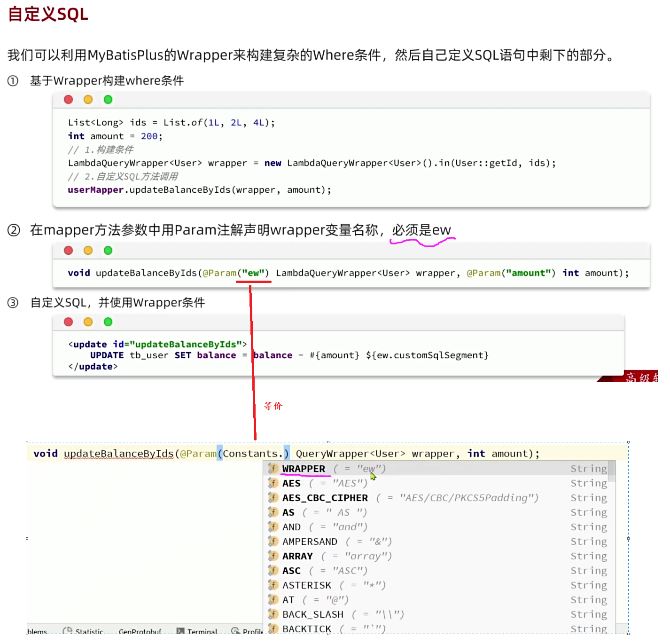Click @Param("amount") in the mapper snippet
This screenshot has width=670, height=644.
pyautogui.click(x=511, y=273)
